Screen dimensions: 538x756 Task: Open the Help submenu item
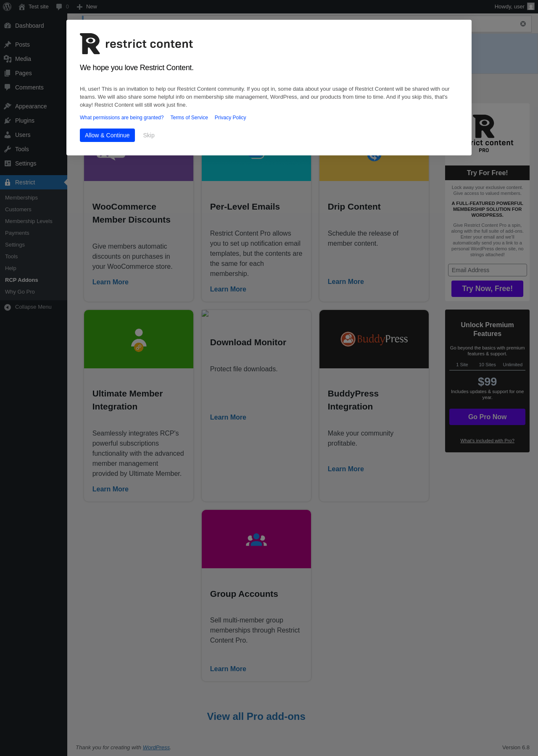click(x=11, y=268)
